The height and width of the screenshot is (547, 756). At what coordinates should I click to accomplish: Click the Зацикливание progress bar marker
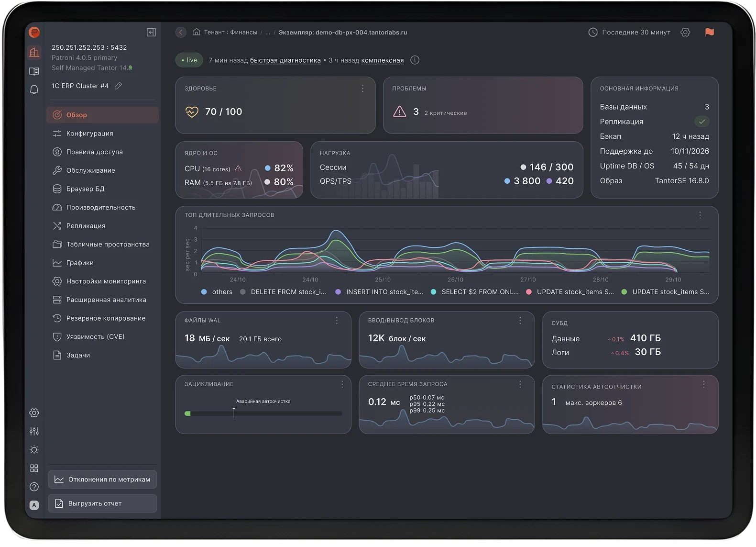coord(234,413)
